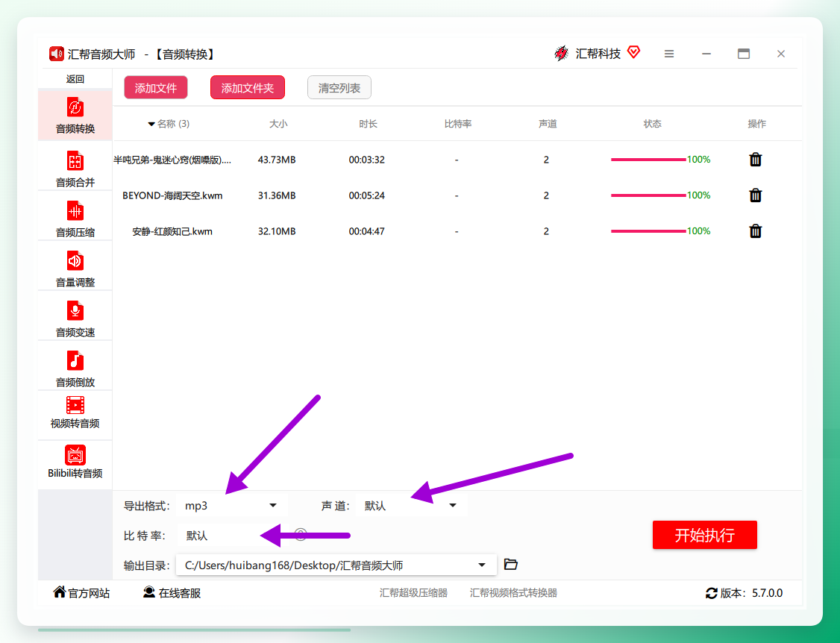
Task: Open 汇帮超级压缩器 link
Action: tap(413, 593)
